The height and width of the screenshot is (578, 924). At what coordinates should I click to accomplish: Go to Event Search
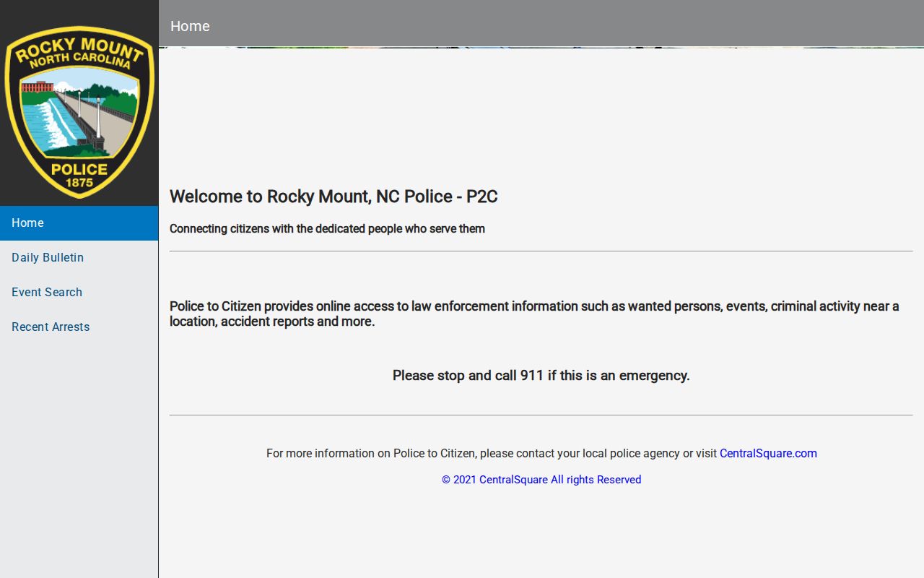79,293
